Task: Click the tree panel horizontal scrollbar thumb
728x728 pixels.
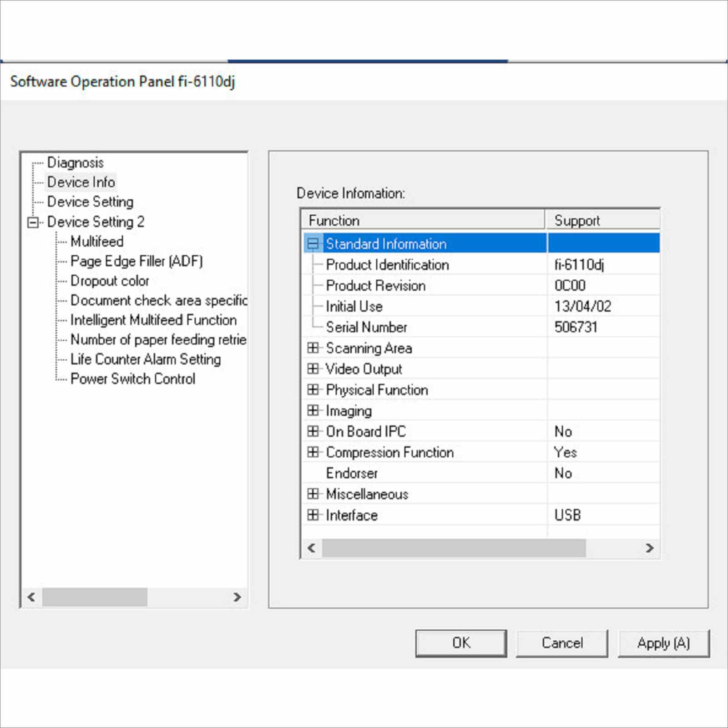Action: coord(95,597)
